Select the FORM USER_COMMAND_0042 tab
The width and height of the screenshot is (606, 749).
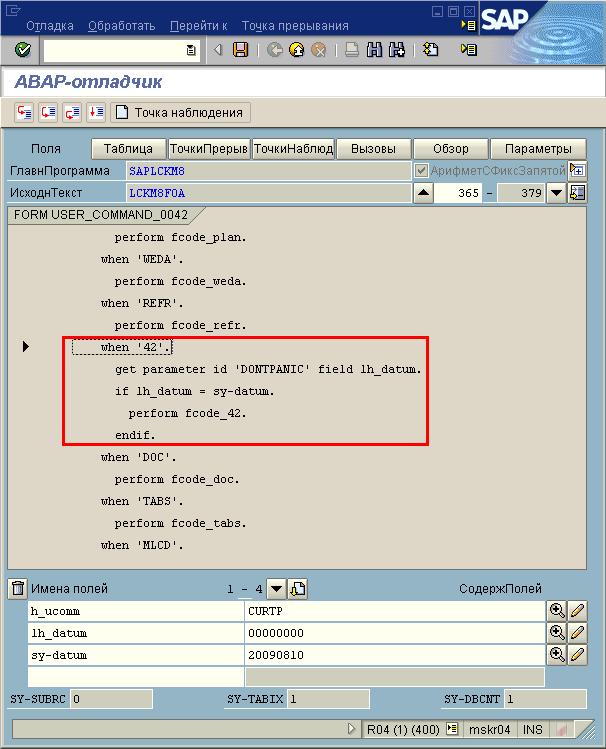pyautogui.click(x=101, y=215)
